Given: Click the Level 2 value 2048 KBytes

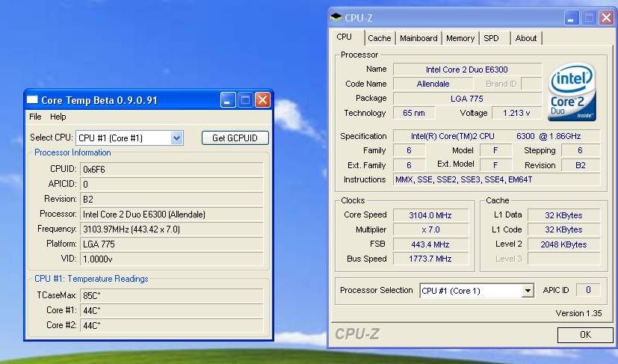Looking at the screenshot, I should (563, 244).
